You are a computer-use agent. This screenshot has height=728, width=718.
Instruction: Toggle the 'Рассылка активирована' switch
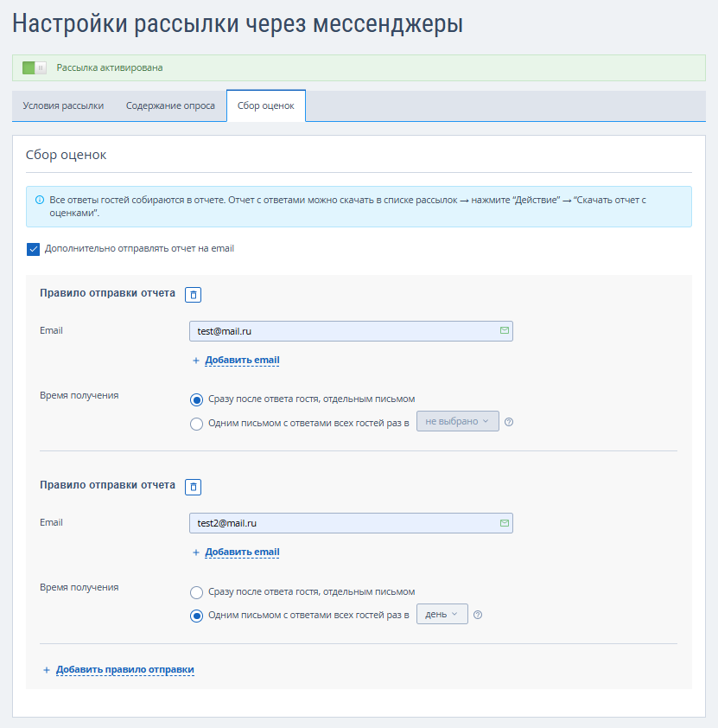pos(35,67)
